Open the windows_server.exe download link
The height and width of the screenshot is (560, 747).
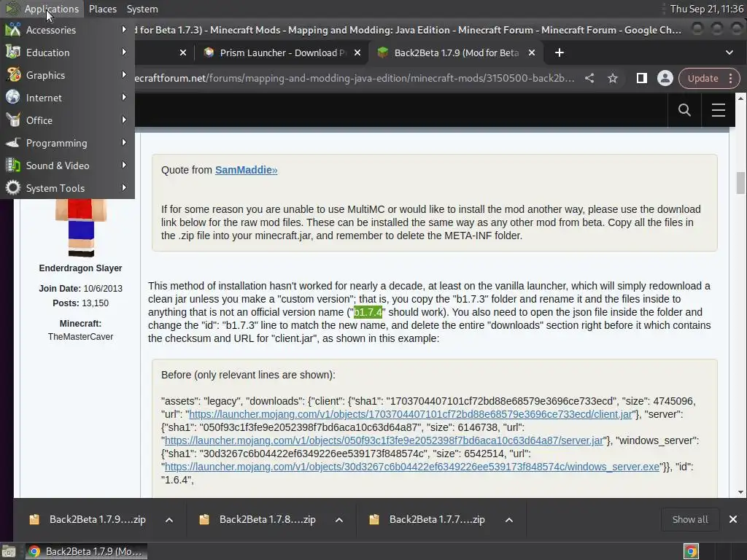(412, 467)
